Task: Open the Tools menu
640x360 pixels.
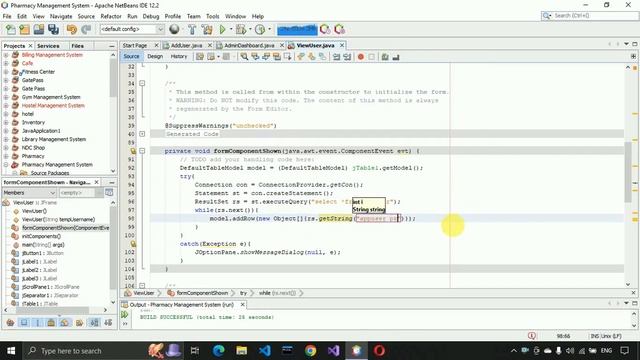Action: (x=212, y=16)
